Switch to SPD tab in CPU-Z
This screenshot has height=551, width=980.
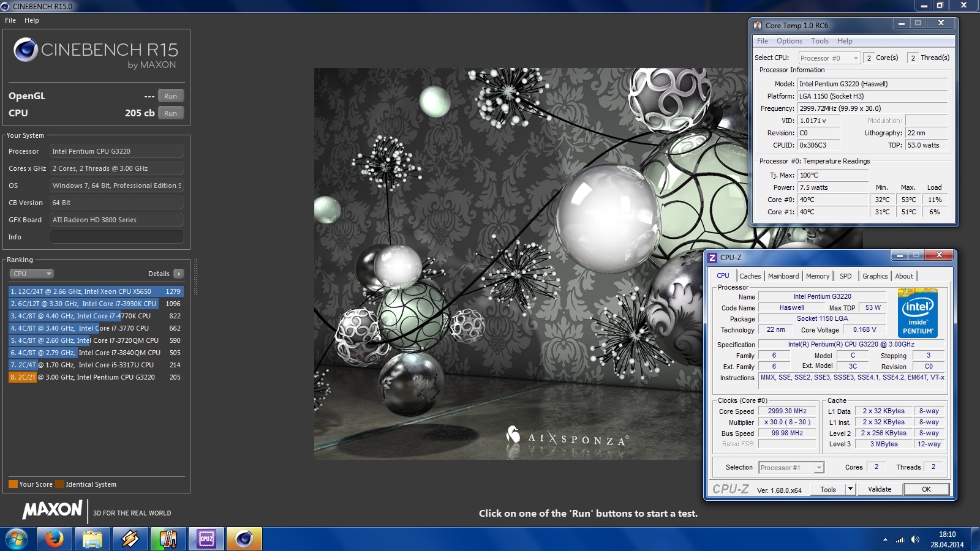click(x=846, y=276)
